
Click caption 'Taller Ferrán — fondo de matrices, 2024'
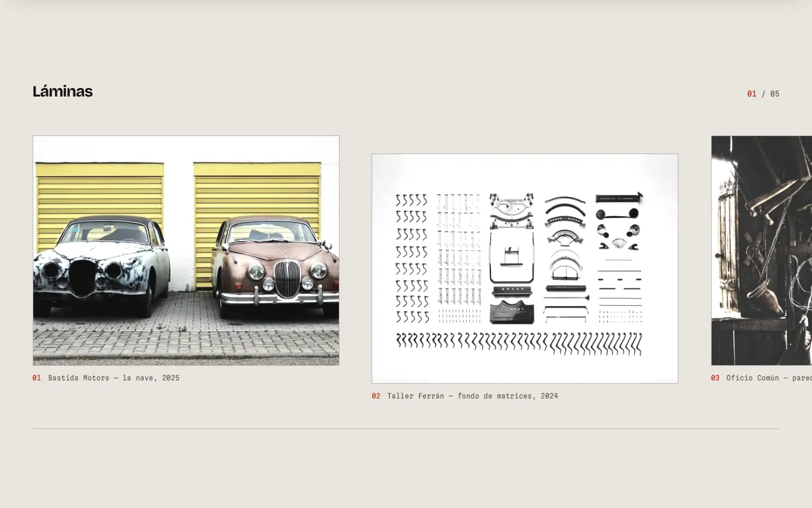[x=473, y=396]
